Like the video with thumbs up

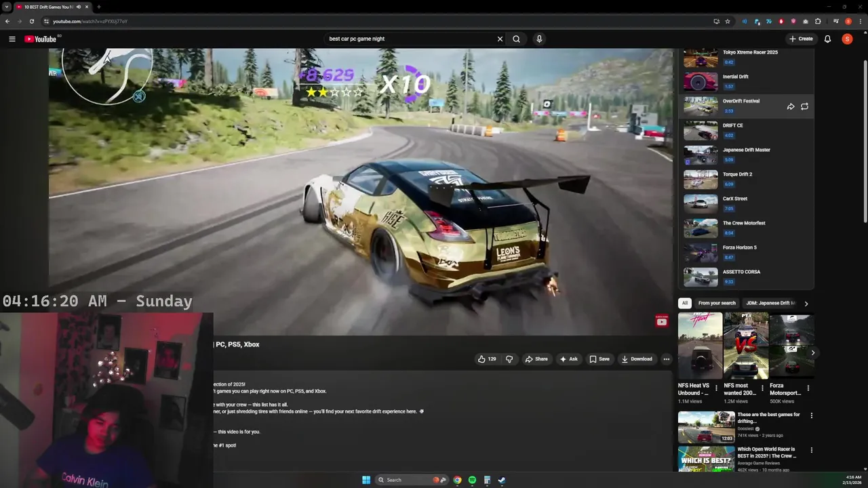click(486, 359)
